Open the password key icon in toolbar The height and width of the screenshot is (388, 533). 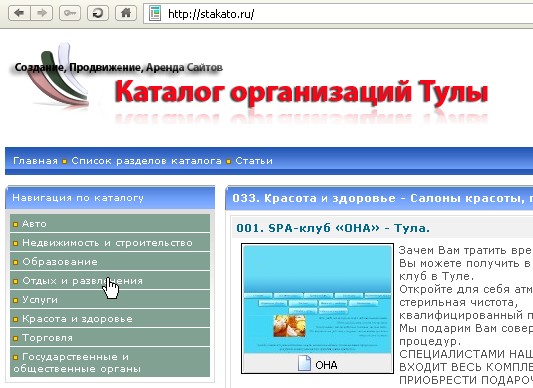click(x=70, y=14)
